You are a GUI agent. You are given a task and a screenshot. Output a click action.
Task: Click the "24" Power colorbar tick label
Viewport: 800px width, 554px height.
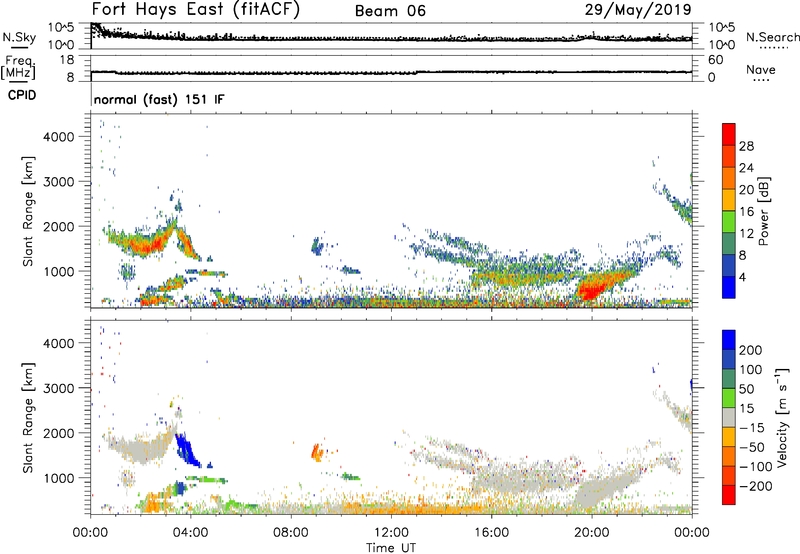click(x=746, y=168)
